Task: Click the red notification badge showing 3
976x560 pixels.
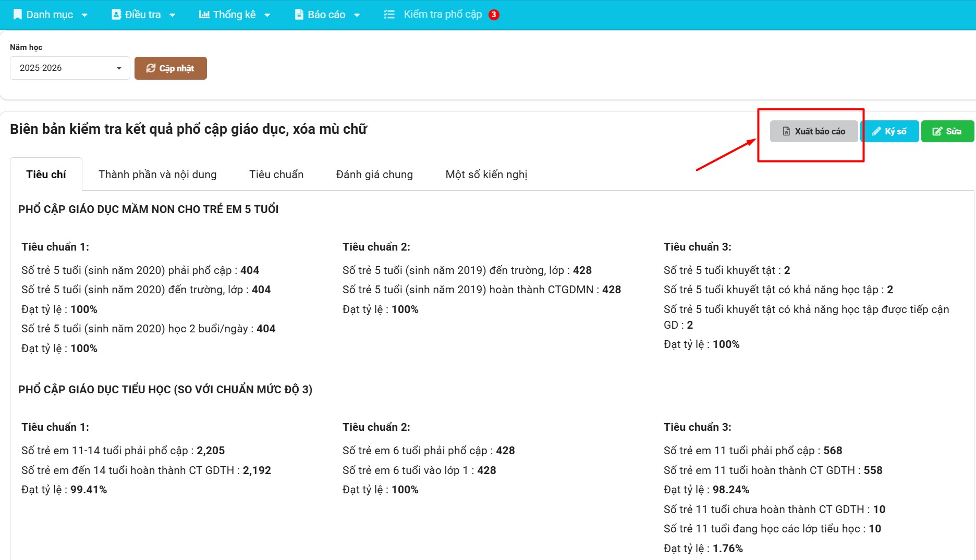Action: [x=494, y=15]
